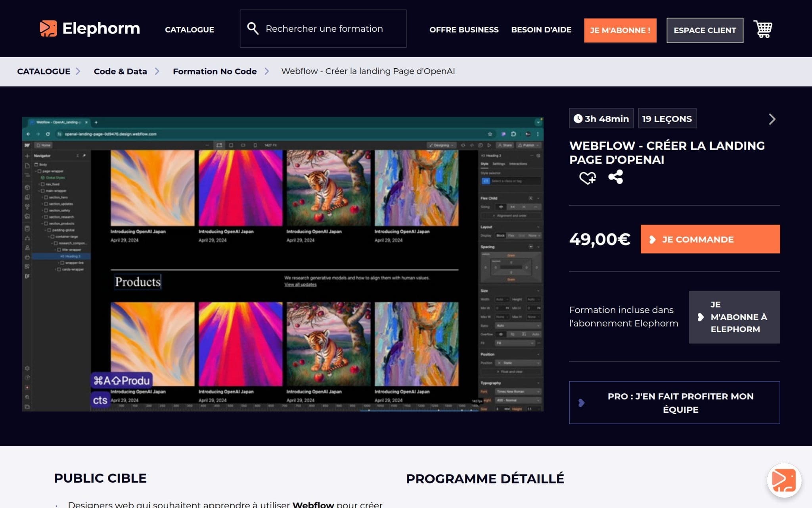Click the JE M'ABONNE ! button

[x=620, y=31]
